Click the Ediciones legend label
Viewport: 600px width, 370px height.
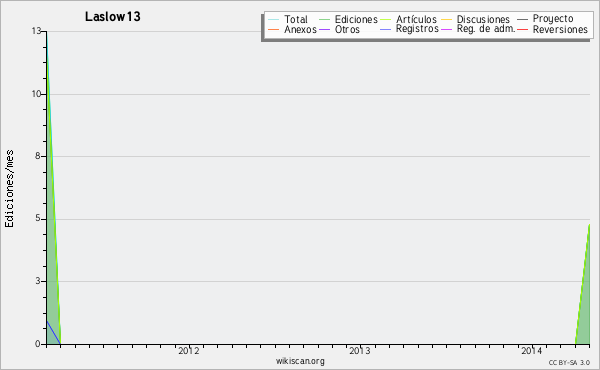[356, 19]
